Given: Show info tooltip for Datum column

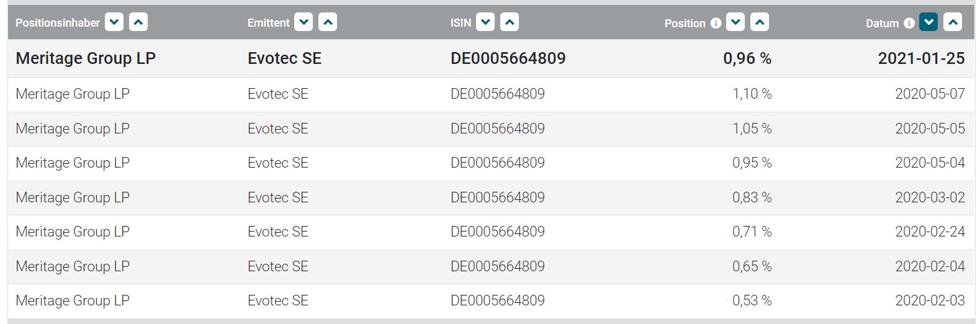Looking at the screenshot, I should click(909, 23).
